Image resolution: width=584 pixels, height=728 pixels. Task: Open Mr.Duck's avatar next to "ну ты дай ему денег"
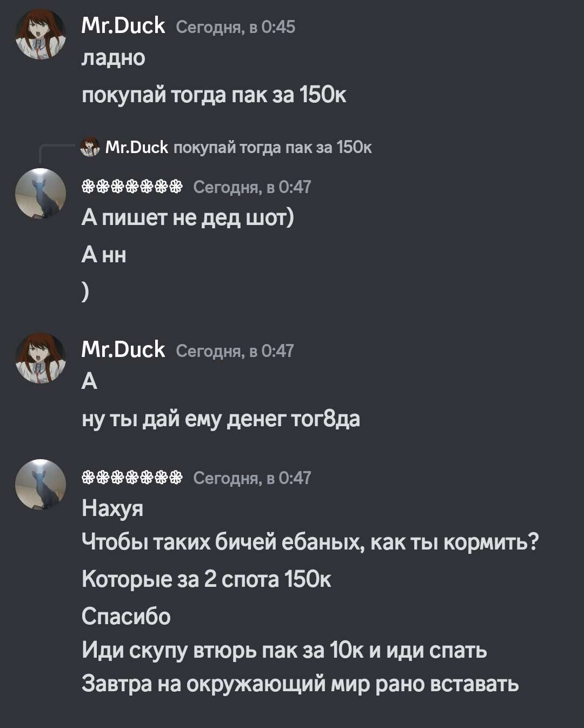[41, 358]
